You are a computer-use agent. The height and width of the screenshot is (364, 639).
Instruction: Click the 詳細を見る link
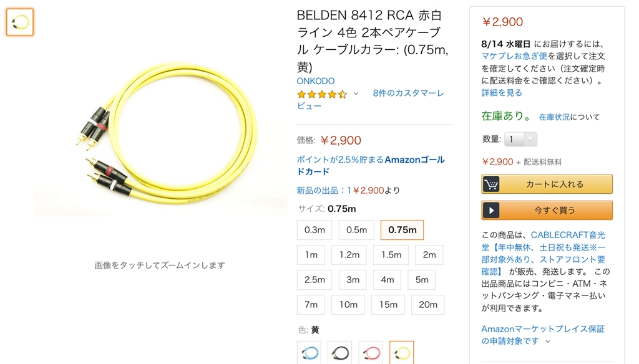point(502,93)
